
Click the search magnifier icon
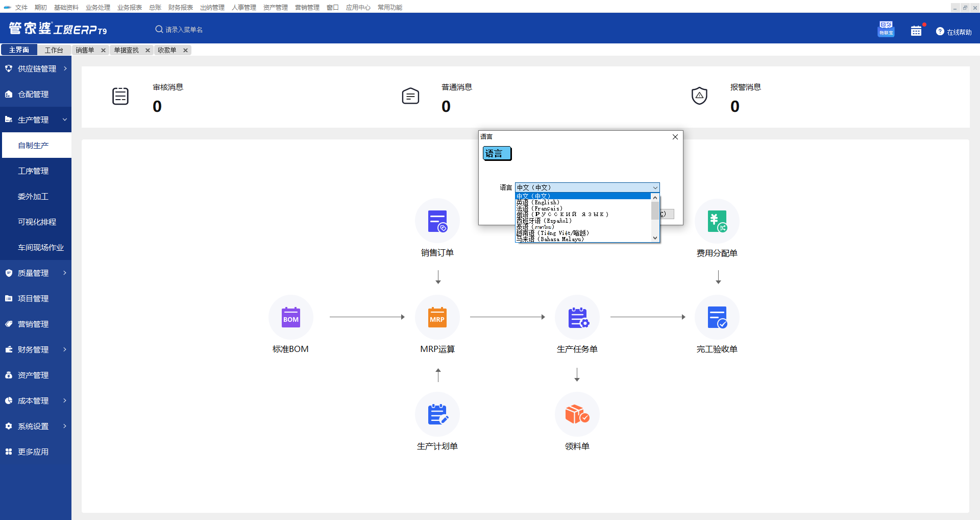pyautogui.click(x=159, y=29)
